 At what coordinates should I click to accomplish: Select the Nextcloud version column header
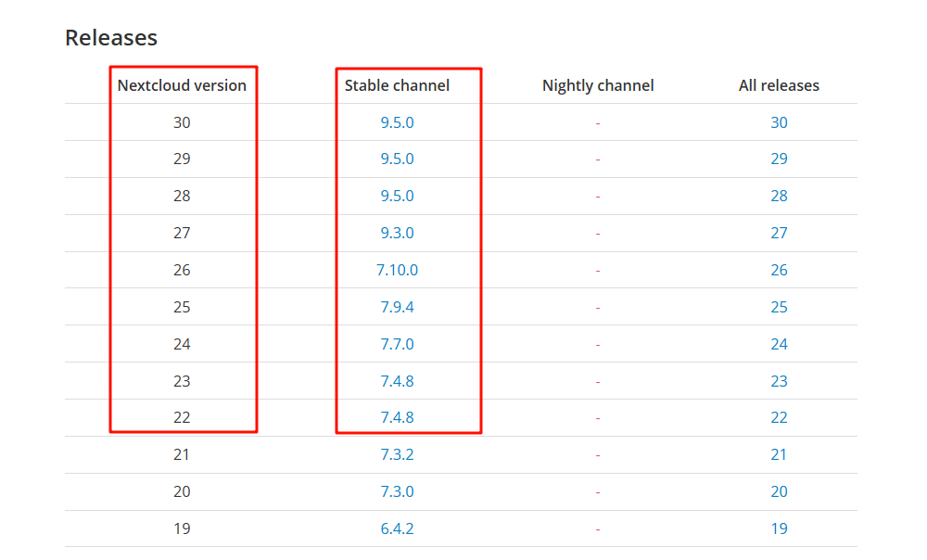(182, 85)
